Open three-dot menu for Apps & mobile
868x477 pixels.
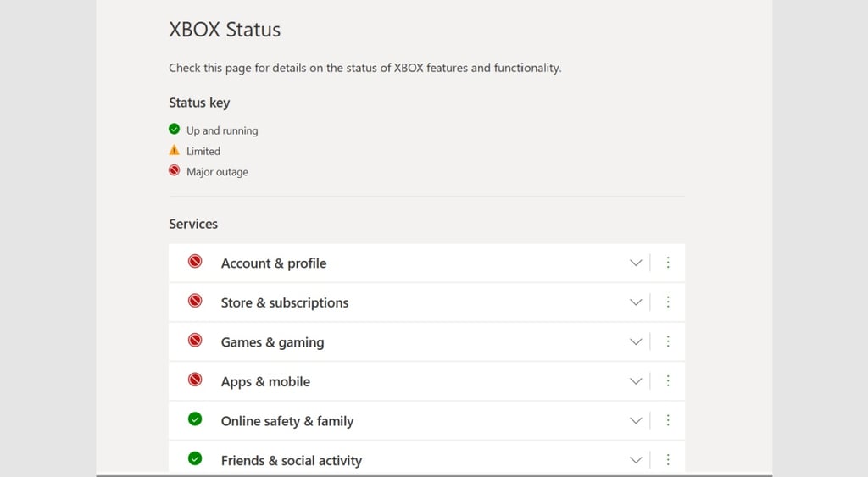pos(668,380)
